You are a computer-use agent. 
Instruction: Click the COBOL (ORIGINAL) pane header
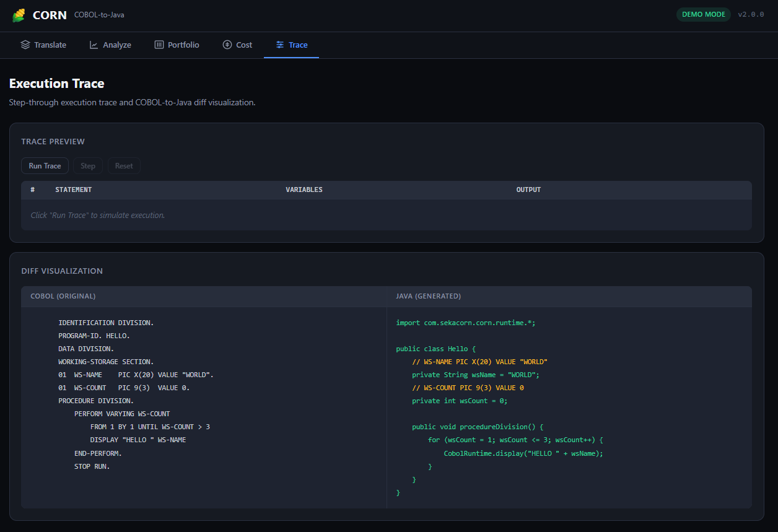(63, 296)
